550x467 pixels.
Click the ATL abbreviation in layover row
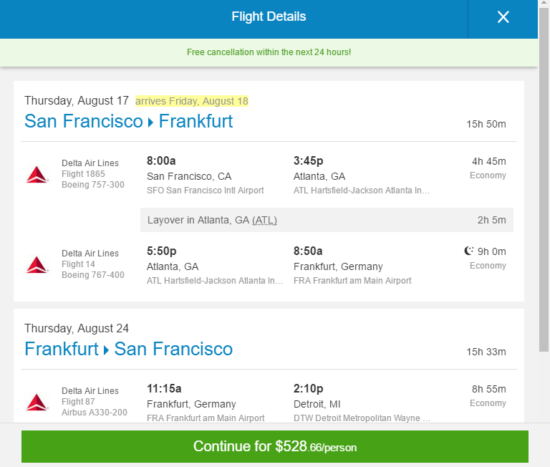tap(264, 220)
